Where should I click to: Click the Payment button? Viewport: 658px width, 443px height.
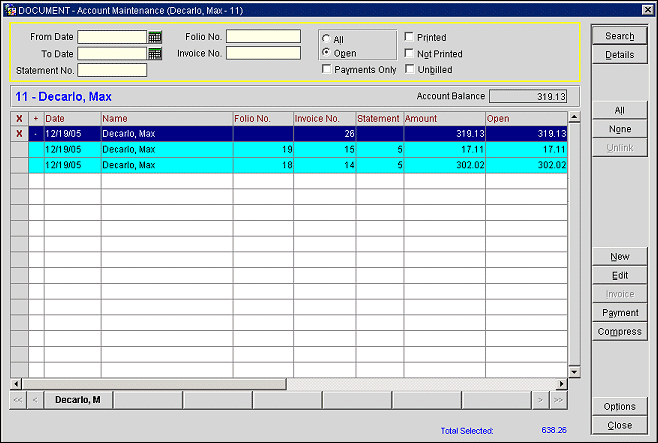point(619,313)
